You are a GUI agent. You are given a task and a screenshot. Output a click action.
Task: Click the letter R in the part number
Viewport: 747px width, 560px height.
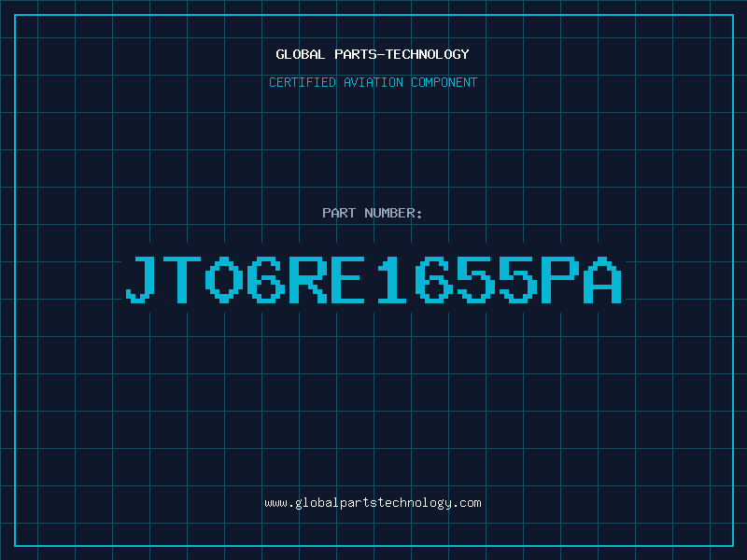coord(308,279)
